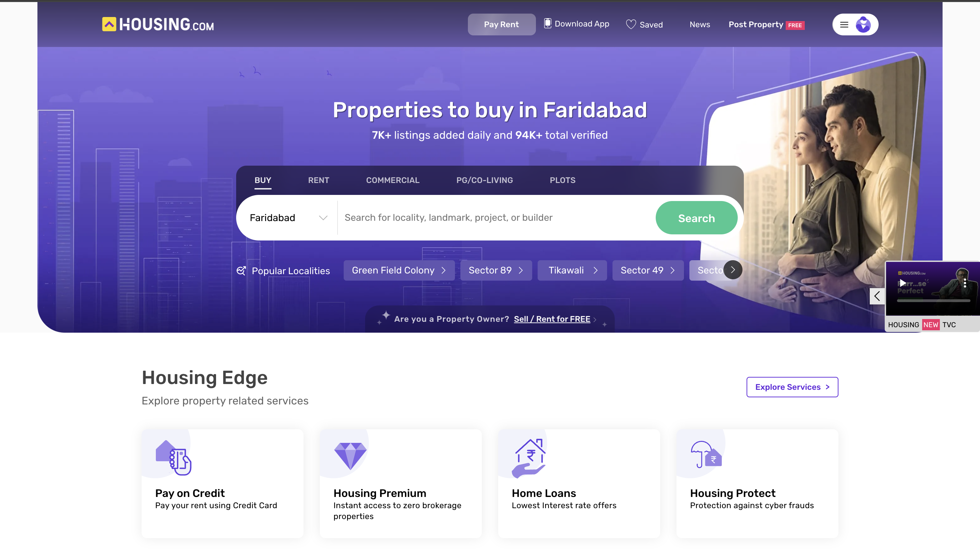Click the green Search button
This screenshot has height=549, width=980.
(696, 217)
